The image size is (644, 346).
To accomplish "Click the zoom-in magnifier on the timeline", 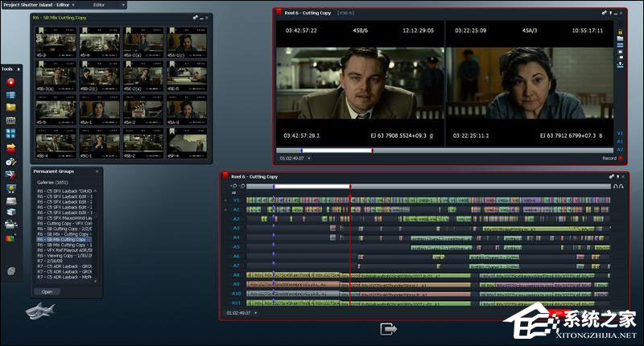I will (x=234, y=186).
